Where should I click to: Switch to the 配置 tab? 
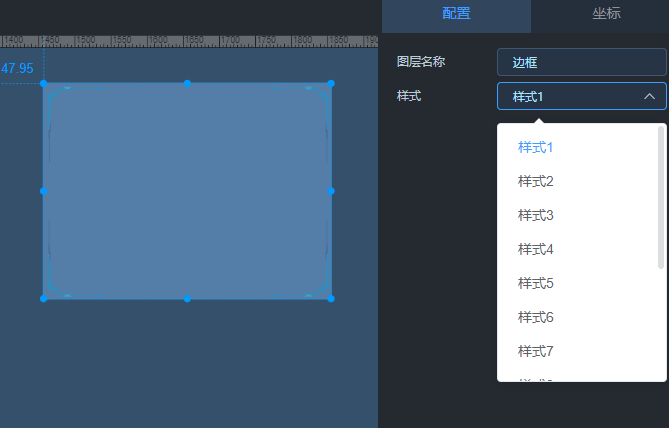tap(455, 14)
